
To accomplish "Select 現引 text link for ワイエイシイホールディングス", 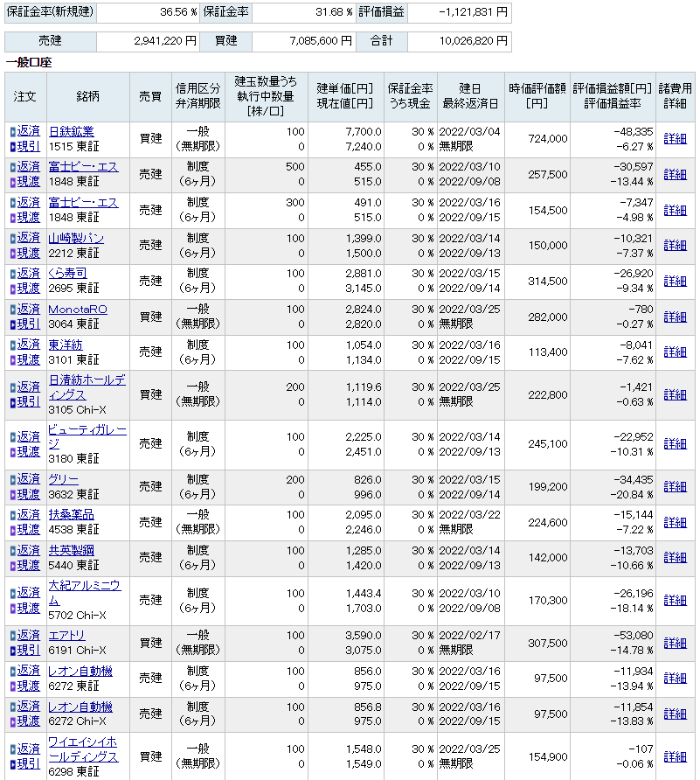I will click(29, 764).
